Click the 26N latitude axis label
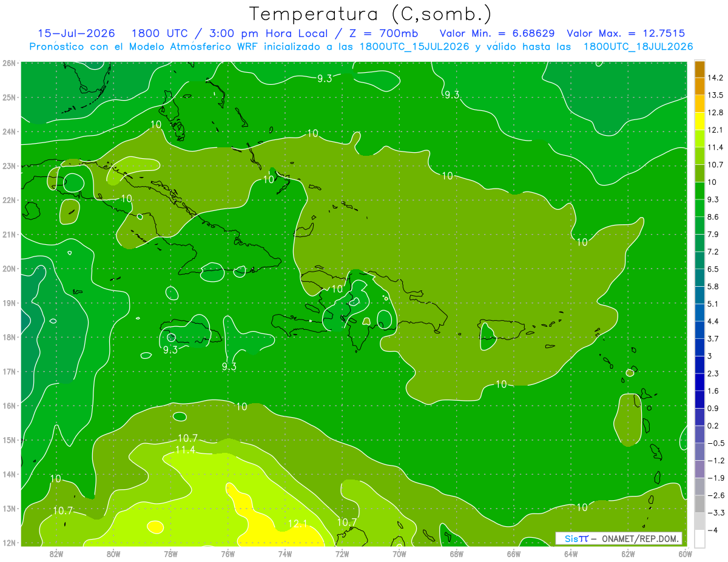 [9, 63]
